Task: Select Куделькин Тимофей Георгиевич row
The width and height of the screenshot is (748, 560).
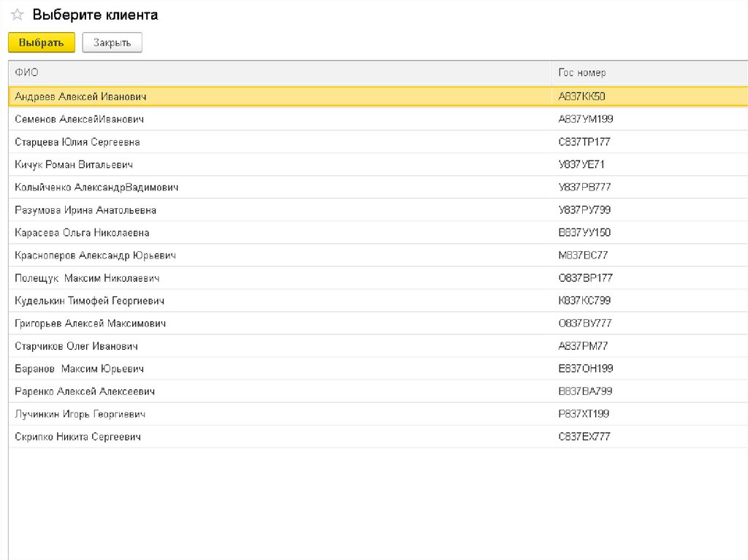Action: 89,301
